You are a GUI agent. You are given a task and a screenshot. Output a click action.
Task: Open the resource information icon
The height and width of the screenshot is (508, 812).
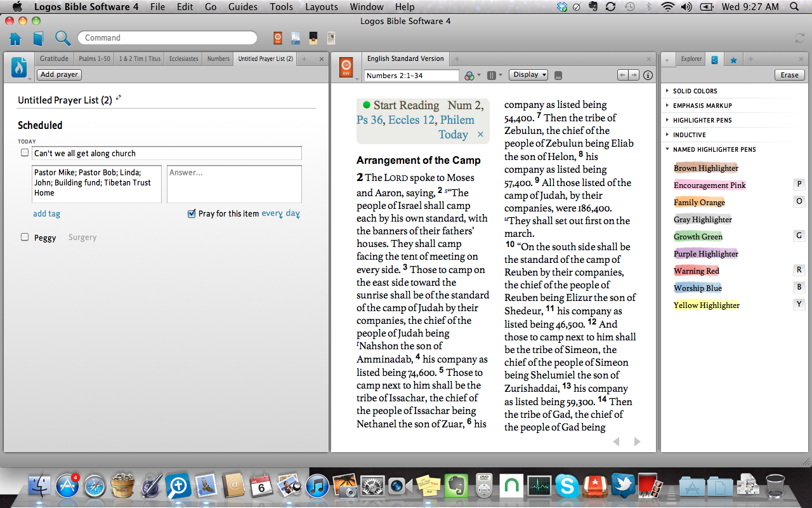[x=648, y=76]
